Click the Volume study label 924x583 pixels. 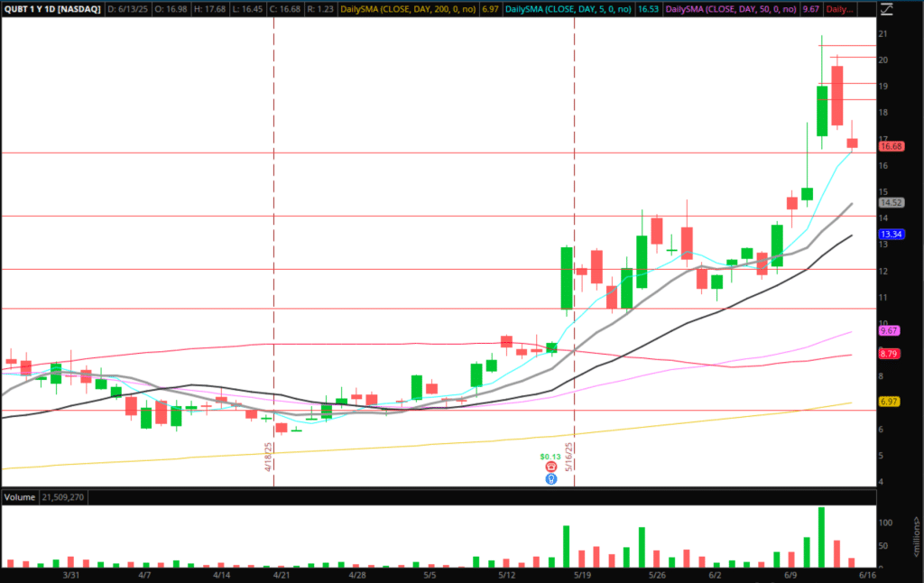tap(20, 497)
